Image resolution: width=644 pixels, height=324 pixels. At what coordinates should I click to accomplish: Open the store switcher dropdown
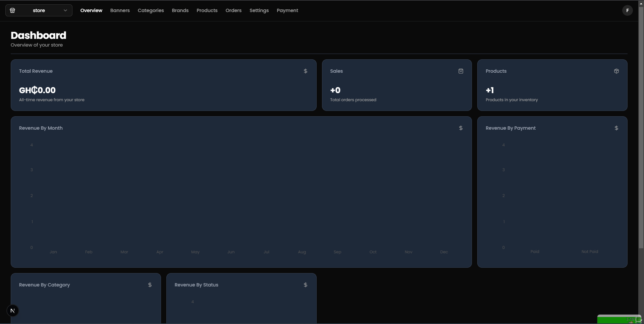point(39,10)
